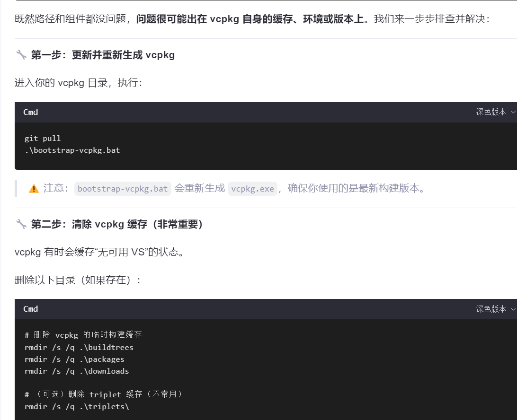Click the wrench icon beside 第二步
Screen dimensions: 517x420
pyautogui.click(x=21, y=224)
